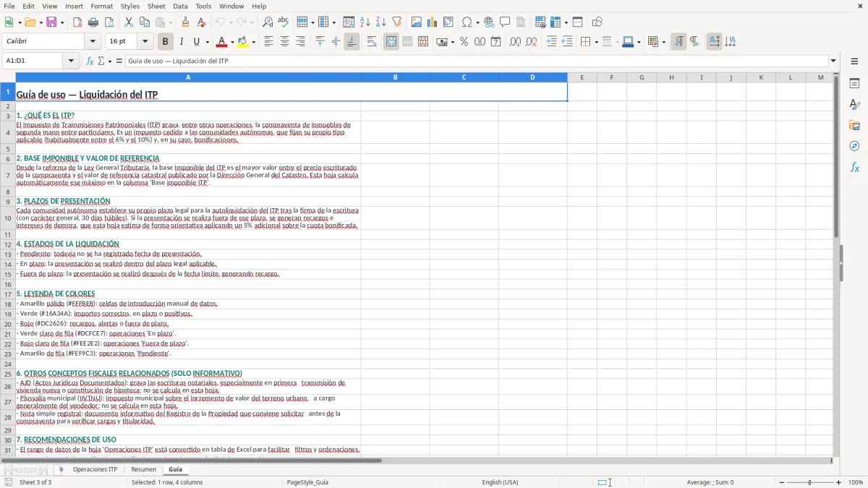Open the sidebar Navigator compass icon
The height and width of the screenshot is (488, 868).
pos(854,146)
